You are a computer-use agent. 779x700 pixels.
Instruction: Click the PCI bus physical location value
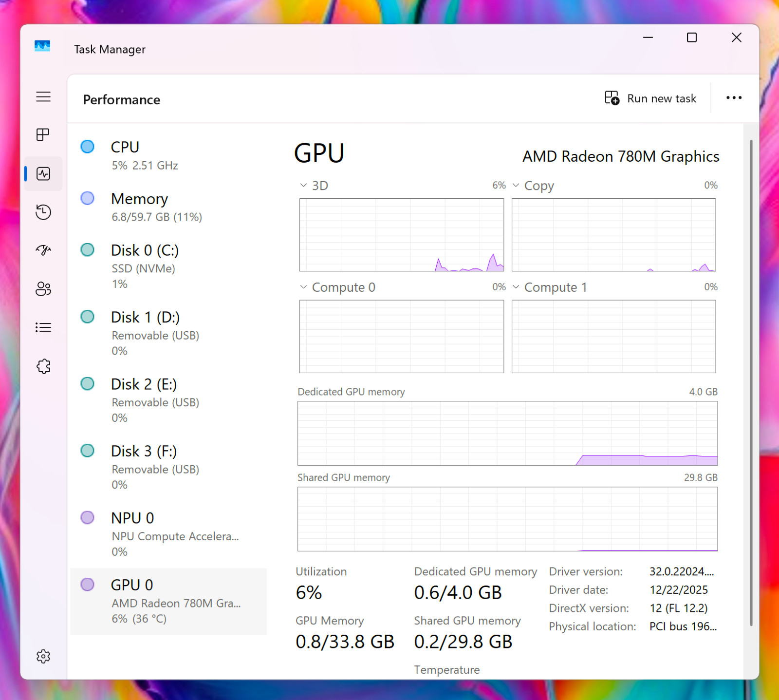(683, 626)
